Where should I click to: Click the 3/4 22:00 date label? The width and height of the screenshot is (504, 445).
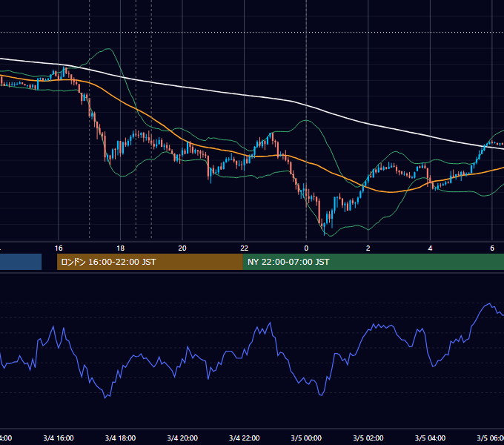coord(245,438)
